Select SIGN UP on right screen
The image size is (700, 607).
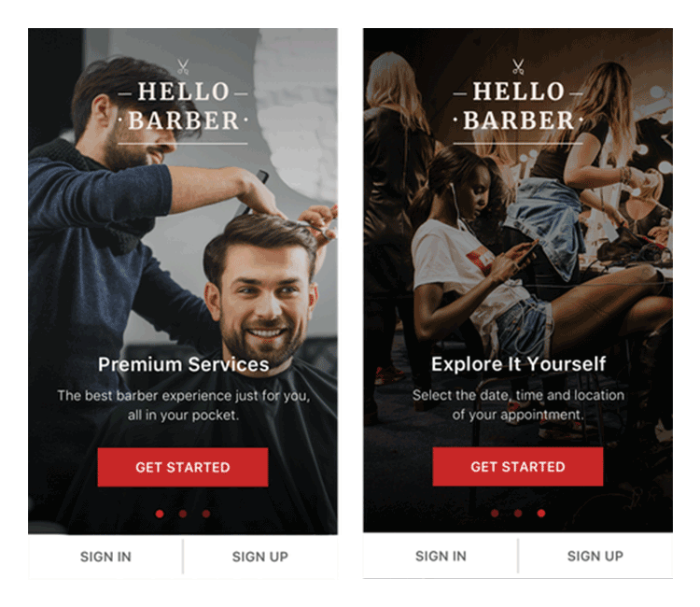[x=595, y=556]
